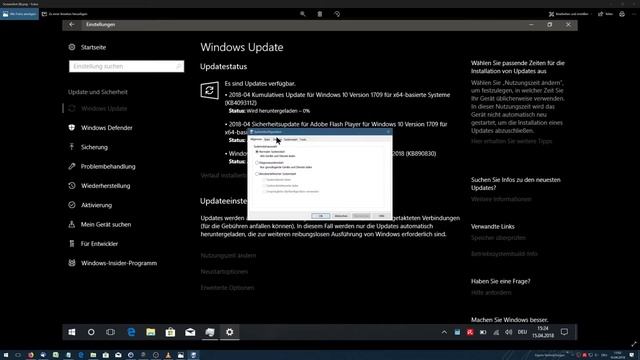Viewport: 640px width, 360px height.
Task: Open Wiederherstellung in the sidebar
Action: [x=99, y=186]
